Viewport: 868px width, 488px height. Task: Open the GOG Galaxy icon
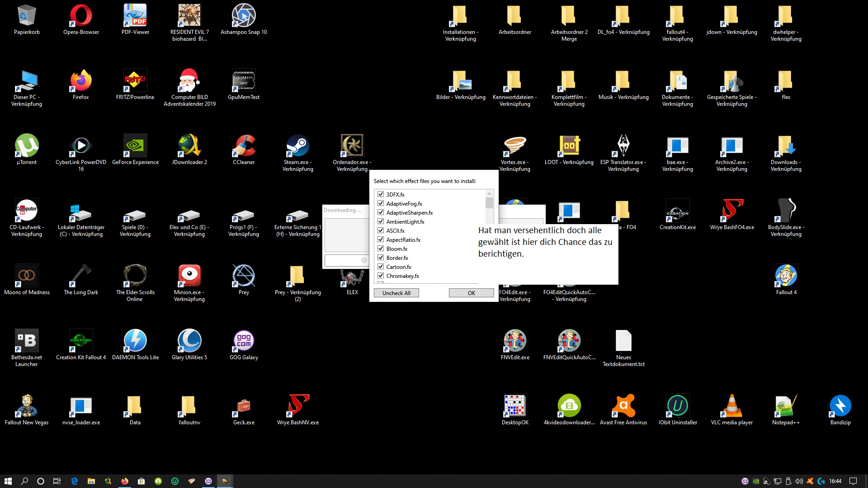244,341
